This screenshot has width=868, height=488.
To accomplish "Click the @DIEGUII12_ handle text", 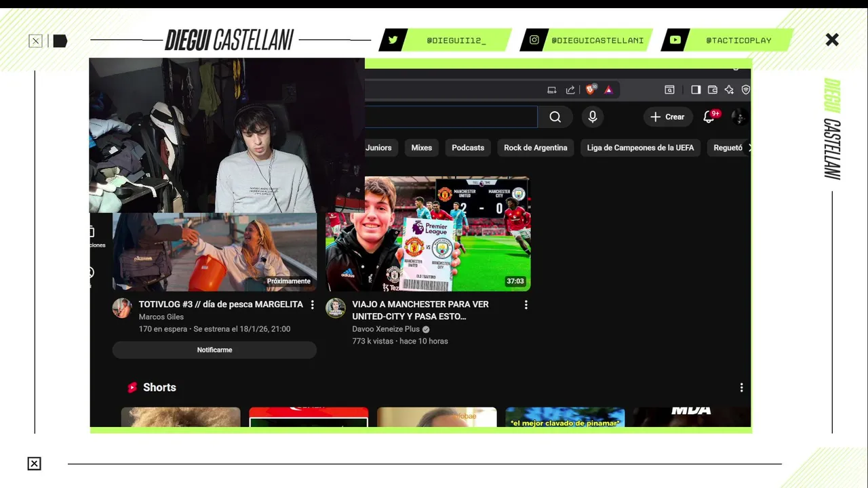I will [x=456, y=41].
